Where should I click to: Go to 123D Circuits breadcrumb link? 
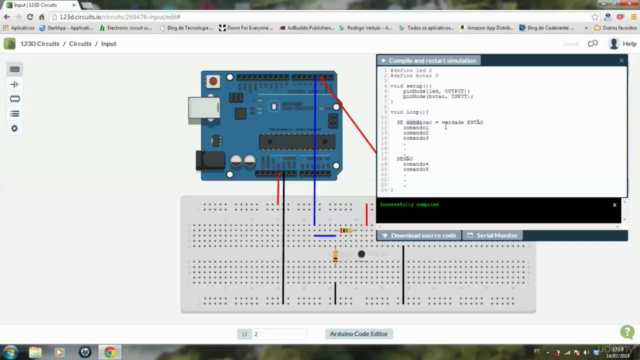pyautogui.click(x=40, y=44)
